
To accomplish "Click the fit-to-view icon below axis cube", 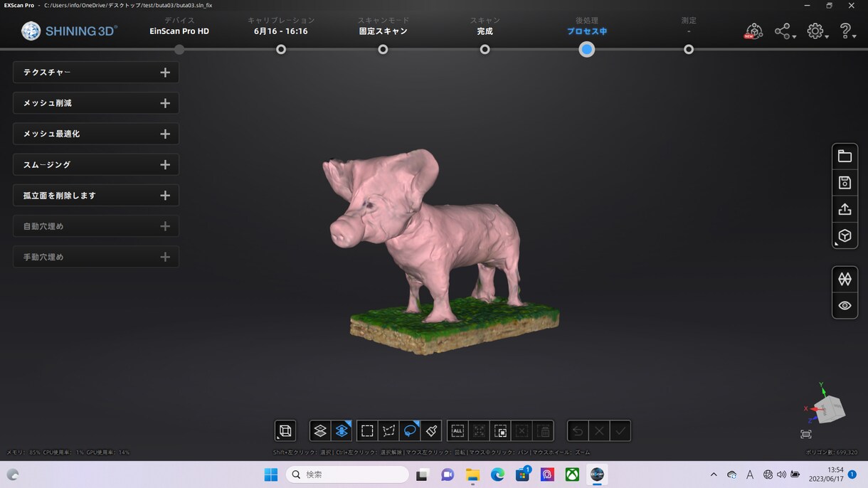I will (805, 434).
